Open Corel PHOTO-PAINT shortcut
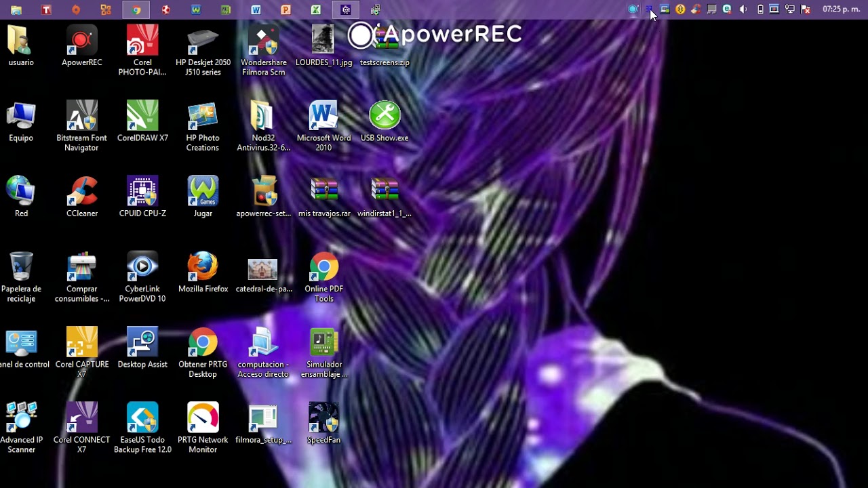 coord(142,51)
